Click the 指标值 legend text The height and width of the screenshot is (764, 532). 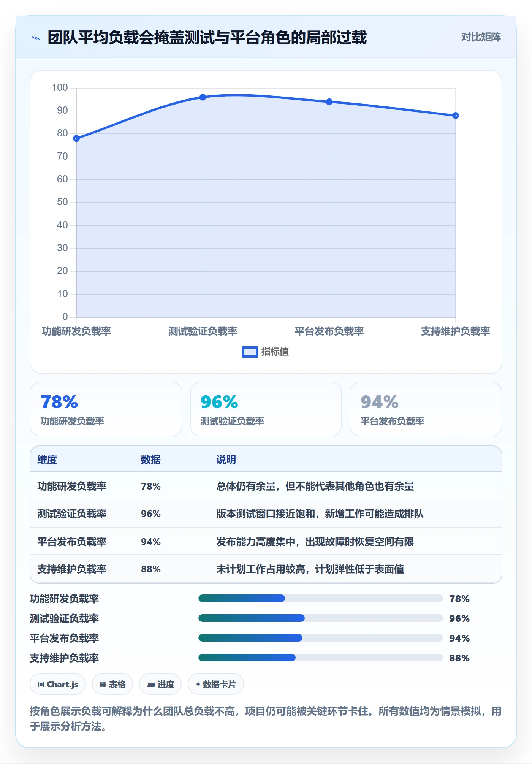point(275,352)
